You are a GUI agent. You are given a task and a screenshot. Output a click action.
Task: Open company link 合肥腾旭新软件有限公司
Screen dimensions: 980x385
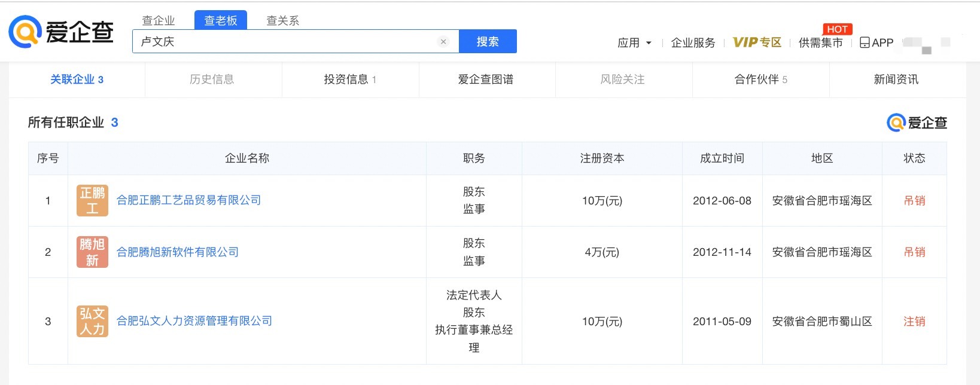pyautogui.click(x=178, y=252)
